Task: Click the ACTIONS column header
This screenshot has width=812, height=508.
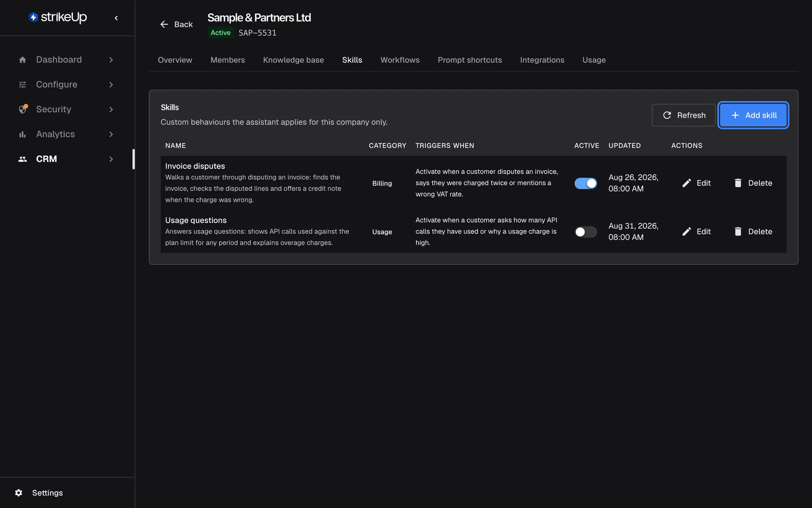Action: tap(687, 145)
